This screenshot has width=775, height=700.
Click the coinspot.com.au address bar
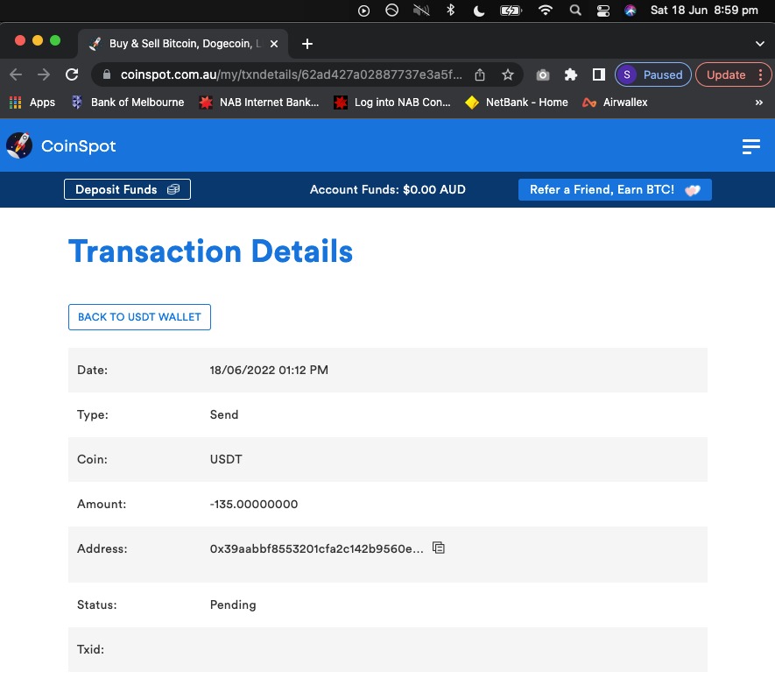(291, 74)
